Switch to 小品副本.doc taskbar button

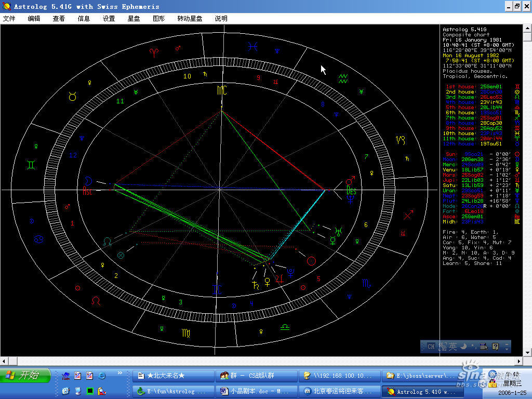click(256, 391)
